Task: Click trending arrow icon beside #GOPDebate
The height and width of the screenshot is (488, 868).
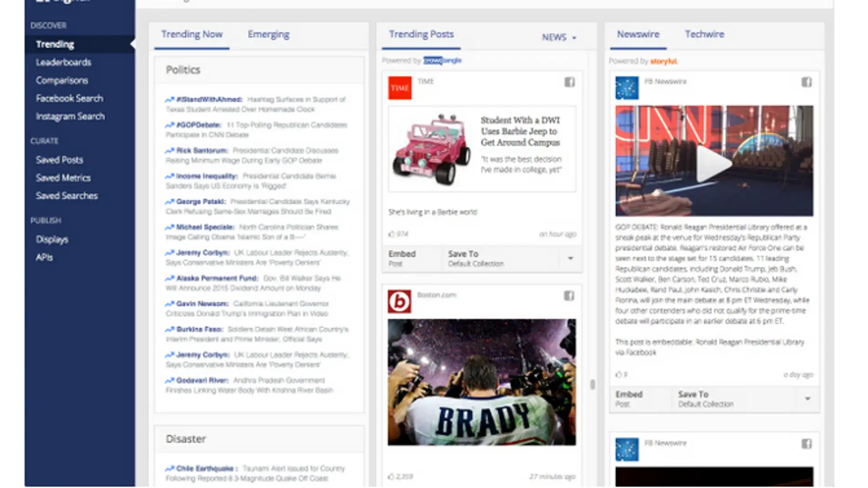Action: coord(169,125)
